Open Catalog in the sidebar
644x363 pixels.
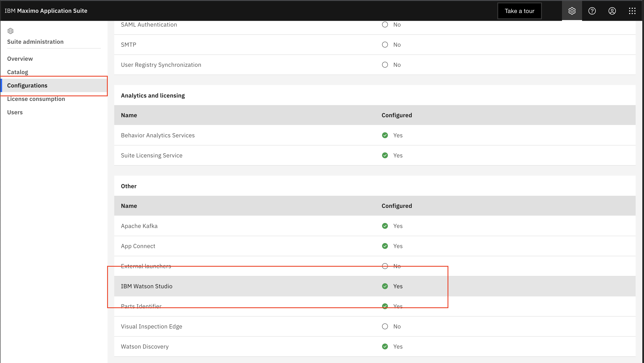coord(18,72)
